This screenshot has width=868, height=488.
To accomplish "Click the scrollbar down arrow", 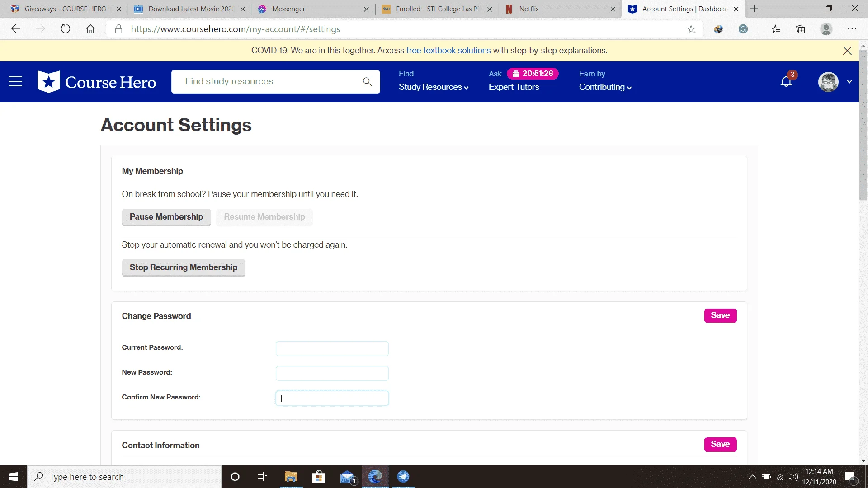I will click(863, 461).
